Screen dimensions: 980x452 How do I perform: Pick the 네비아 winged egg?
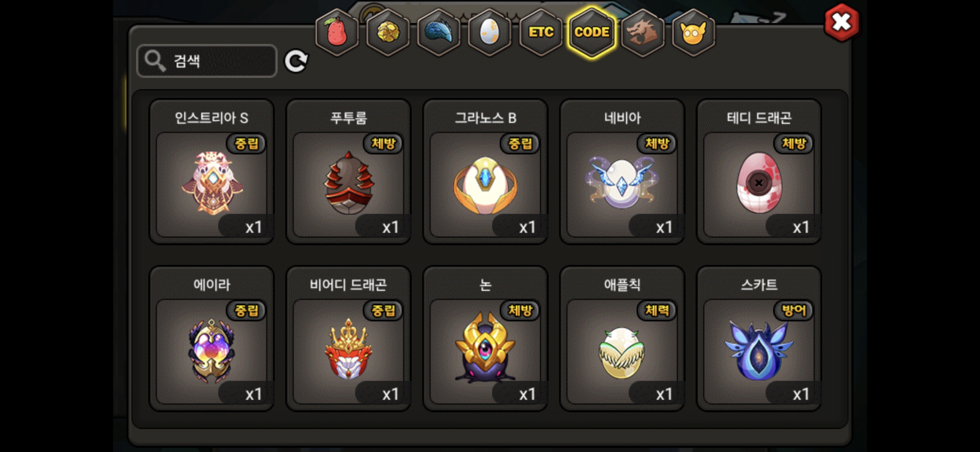622,171
